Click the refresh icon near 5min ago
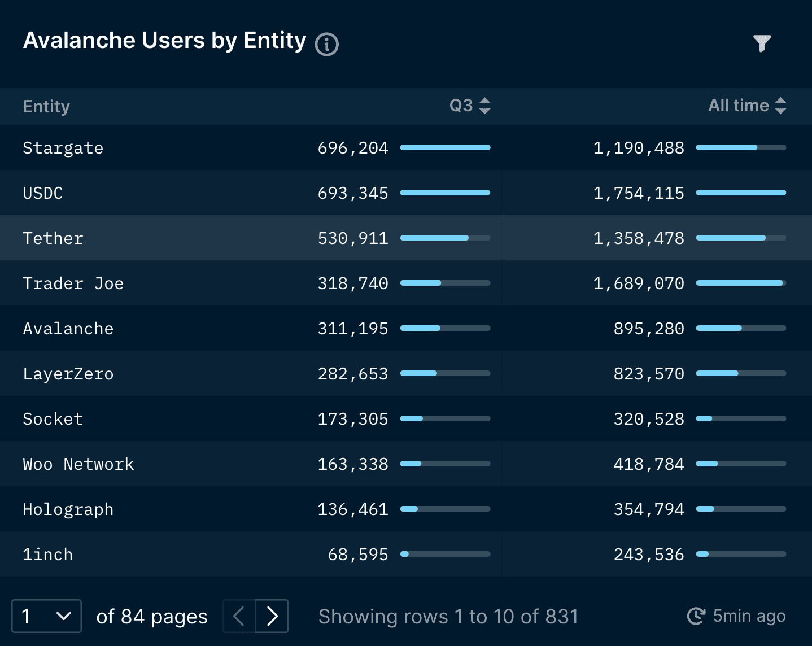812x646 pixels. pyautogui.click(x=696, y=616)
